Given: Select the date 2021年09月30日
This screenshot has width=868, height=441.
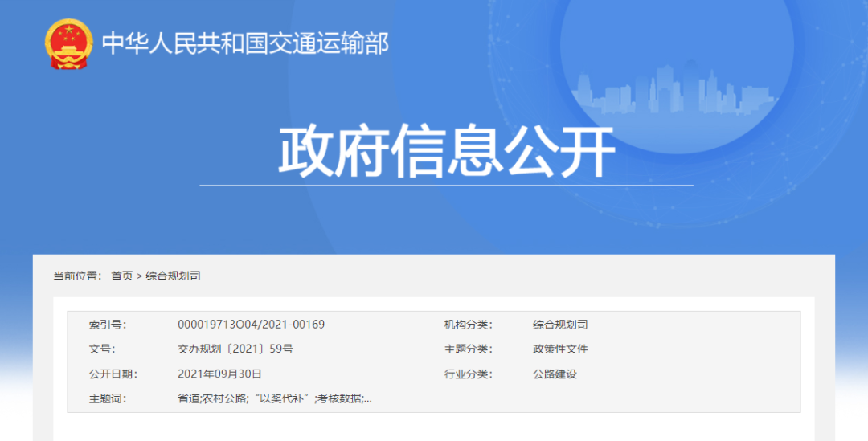Looking at the screenshot, I should point(219,374).
